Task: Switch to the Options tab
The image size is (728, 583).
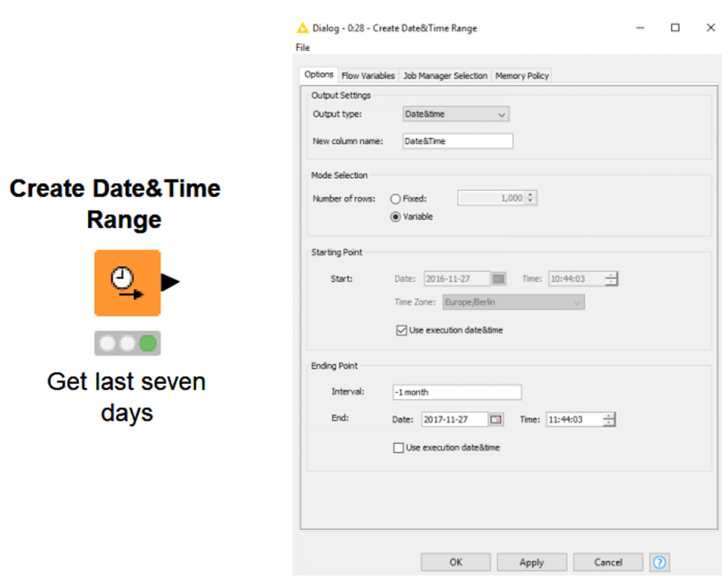Action: tap(318, 75)
